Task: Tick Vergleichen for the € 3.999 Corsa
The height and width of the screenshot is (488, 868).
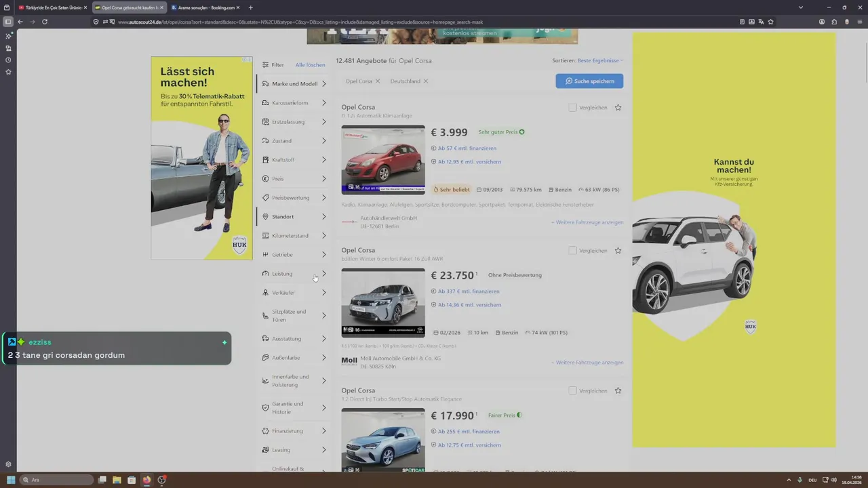Action: 572,107
